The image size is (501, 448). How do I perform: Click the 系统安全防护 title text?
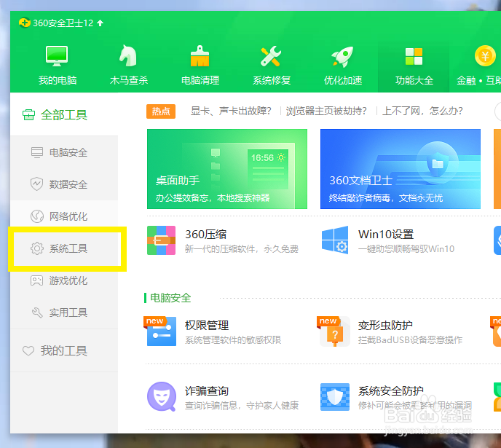click(391, 390)
